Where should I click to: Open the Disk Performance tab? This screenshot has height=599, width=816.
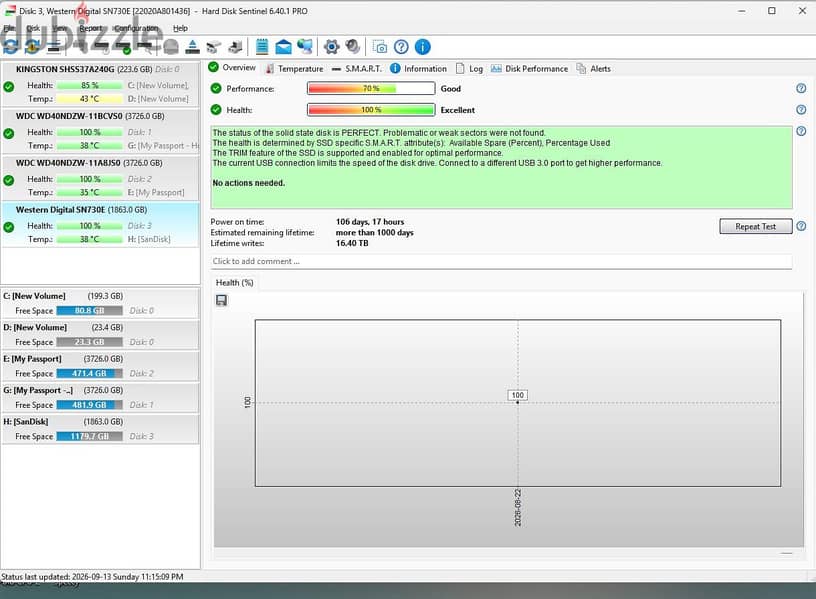(x=530, y=68)
